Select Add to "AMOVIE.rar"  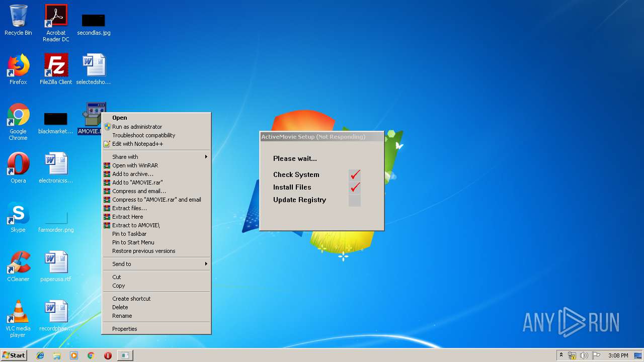156,183
